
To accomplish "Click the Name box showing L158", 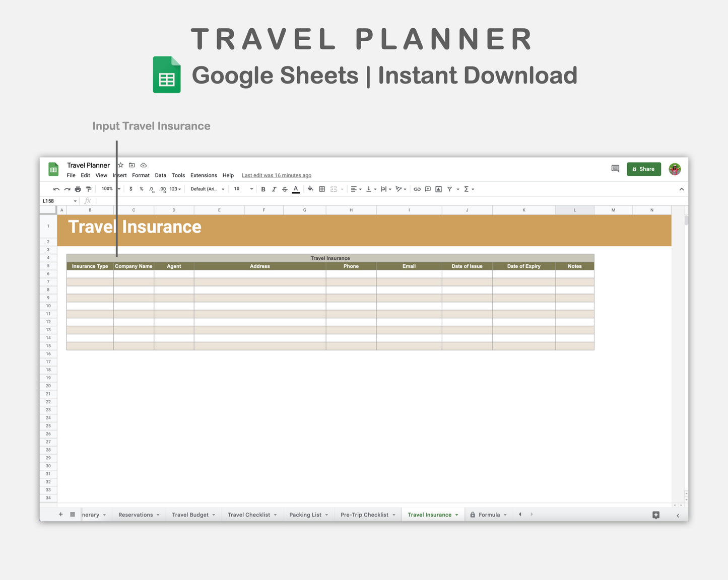I will (55, 200).
